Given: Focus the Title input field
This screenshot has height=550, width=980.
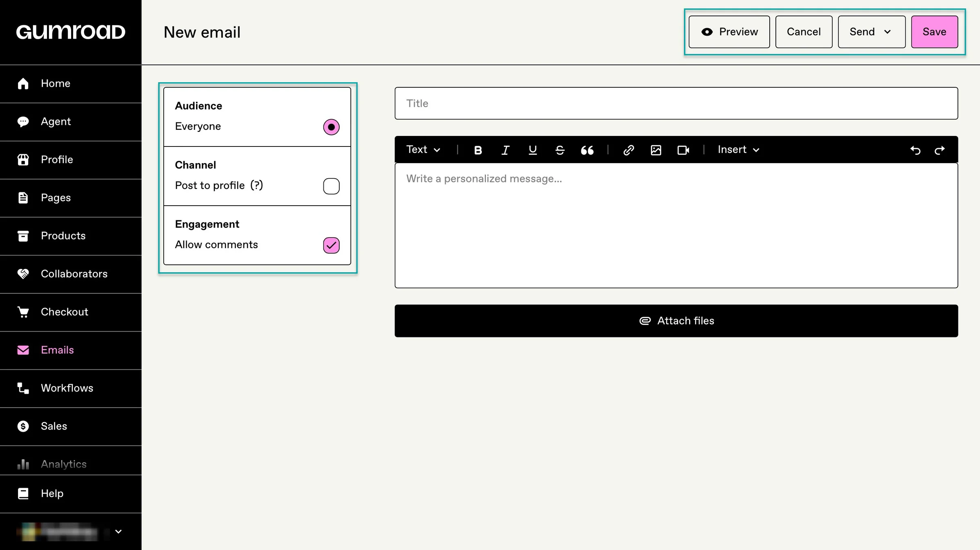Looking at the screenshot, I should [676, 103].
